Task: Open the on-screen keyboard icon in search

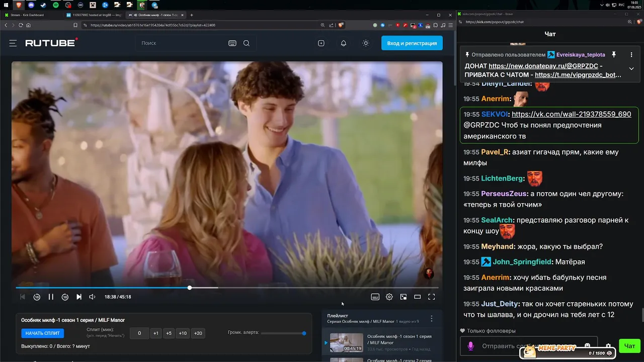Action: pos(232,43)
